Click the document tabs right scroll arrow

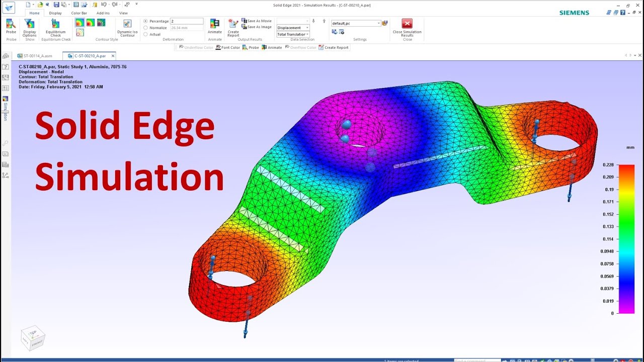[630, 55]
